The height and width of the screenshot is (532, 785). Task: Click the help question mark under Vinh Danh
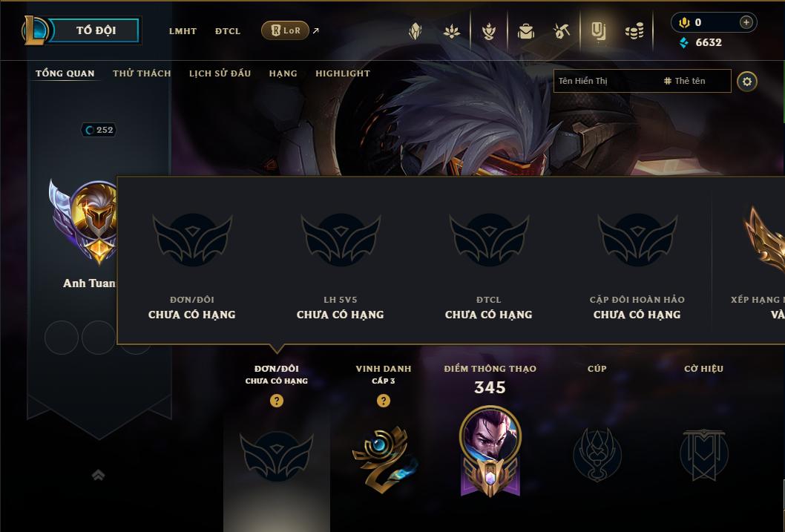(384, 401)
